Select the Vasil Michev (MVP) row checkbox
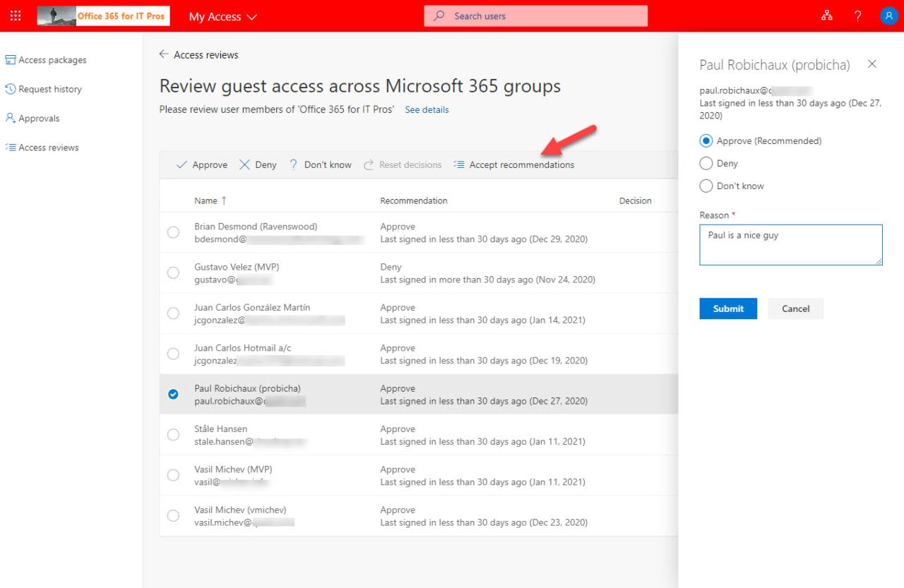This screenshot has height=588, width=904. pyautogui.click(x=173, y=475)
